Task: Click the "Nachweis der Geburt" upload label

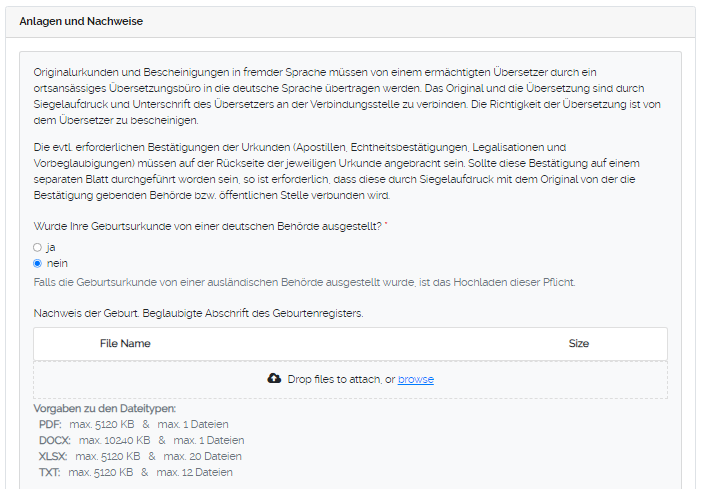Action: click(198, 313)
